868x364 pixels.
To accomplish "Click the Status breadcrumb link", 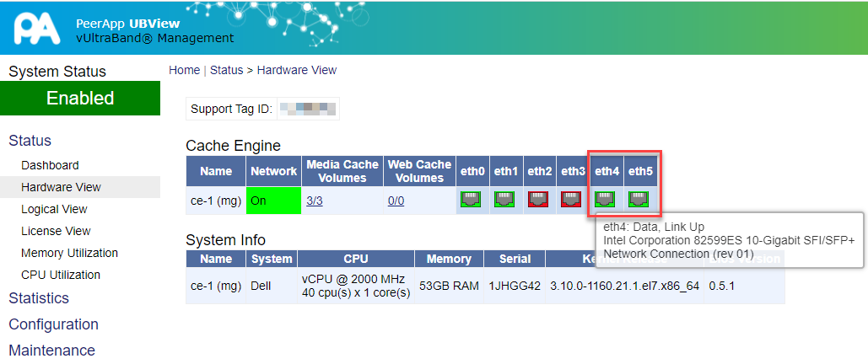I will pyautogui.click(x=226, y=70).
